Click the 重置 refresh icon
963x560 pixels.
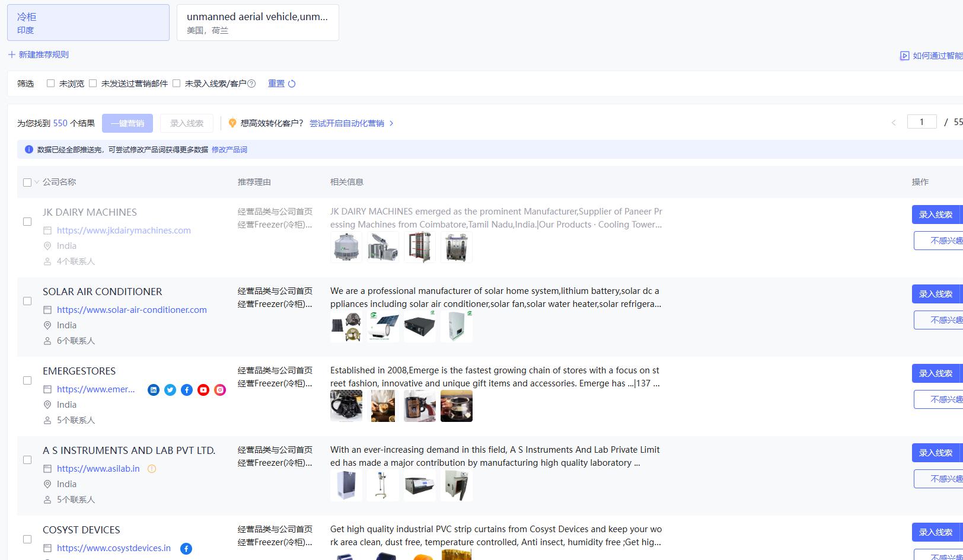(x=292, y=84)
